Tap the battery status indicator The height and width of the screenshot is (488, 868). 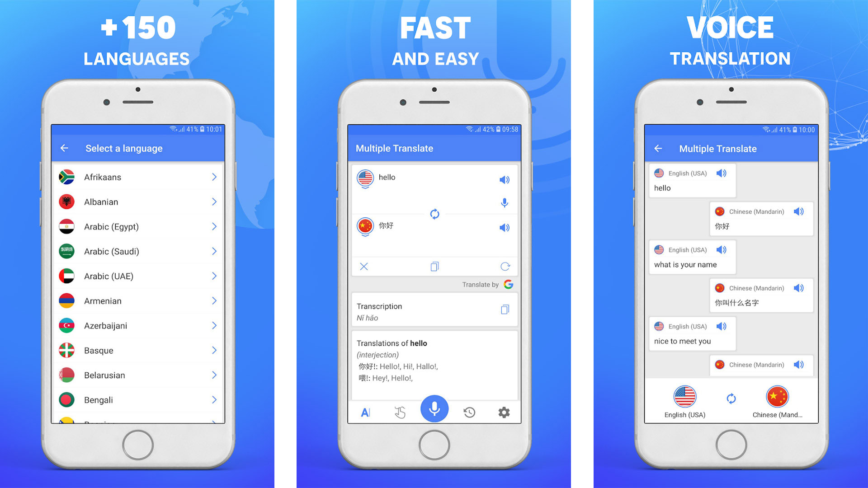[x=204, y=129]
